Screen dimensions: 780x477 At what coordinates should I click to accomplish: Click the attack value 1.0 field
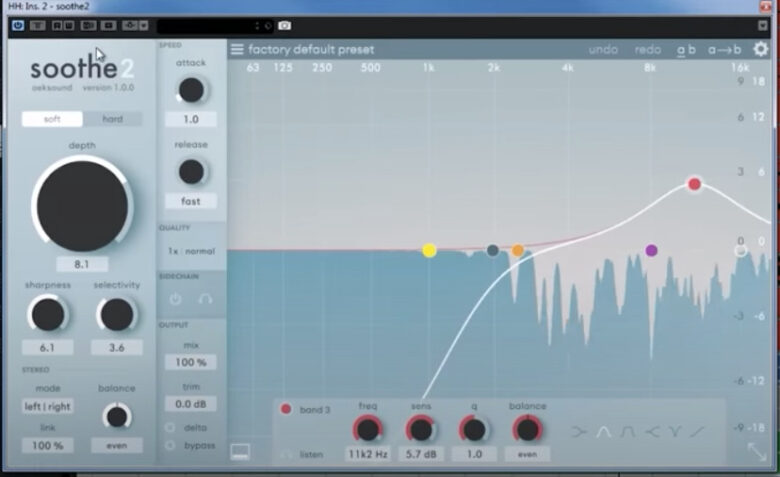(x=191, y=119)
